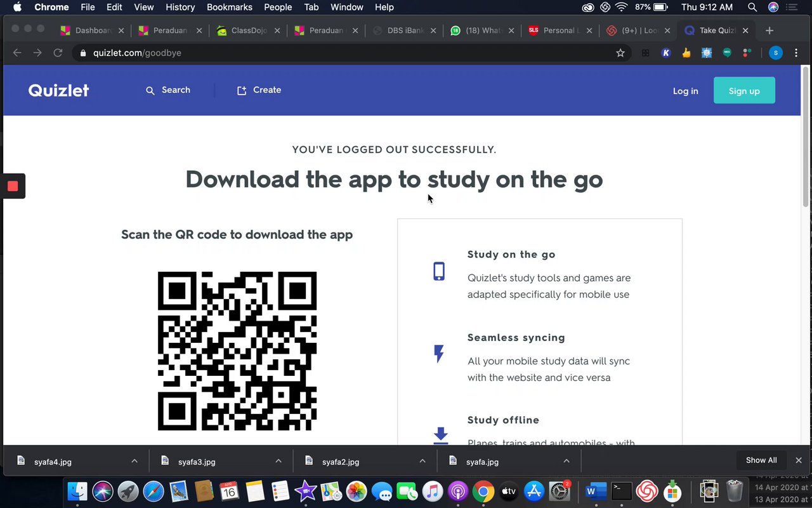Click the thumbs-up extension icon
The height and width of the screenshot is (508, 812).
click(686, 53)
